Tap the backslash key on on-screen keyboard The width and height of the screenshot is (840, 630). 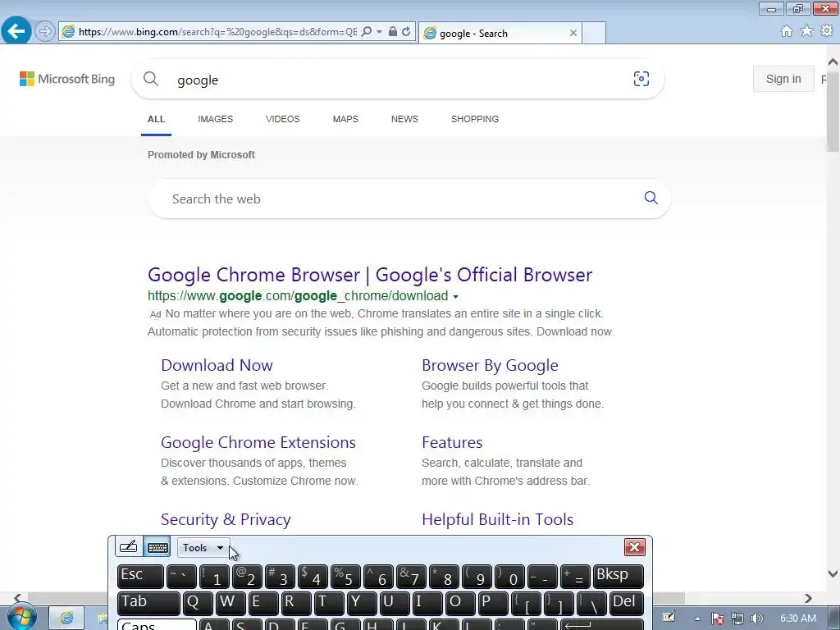[591, 603]
